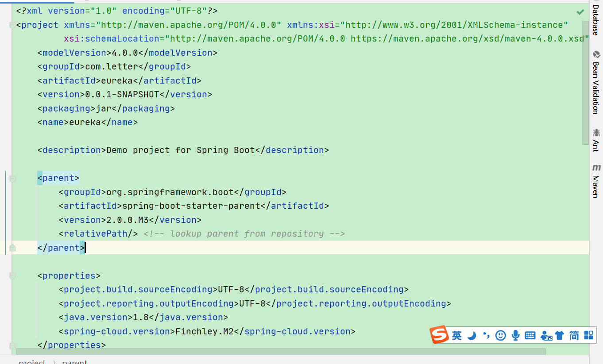This screenshot has width=603, height=364.
Task: Click the green inspection checkmark icon
Action: pyautogui.click(x=580, y=11)
